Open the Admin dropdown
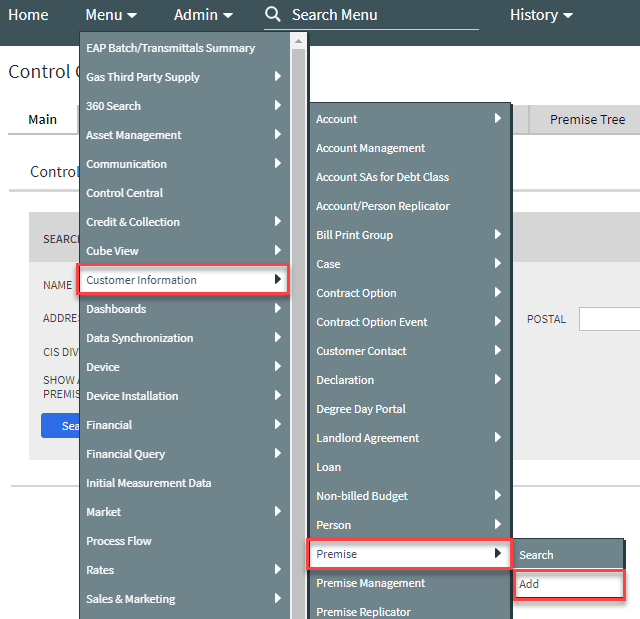Screen dimensions: 640x619 [203, 15]
